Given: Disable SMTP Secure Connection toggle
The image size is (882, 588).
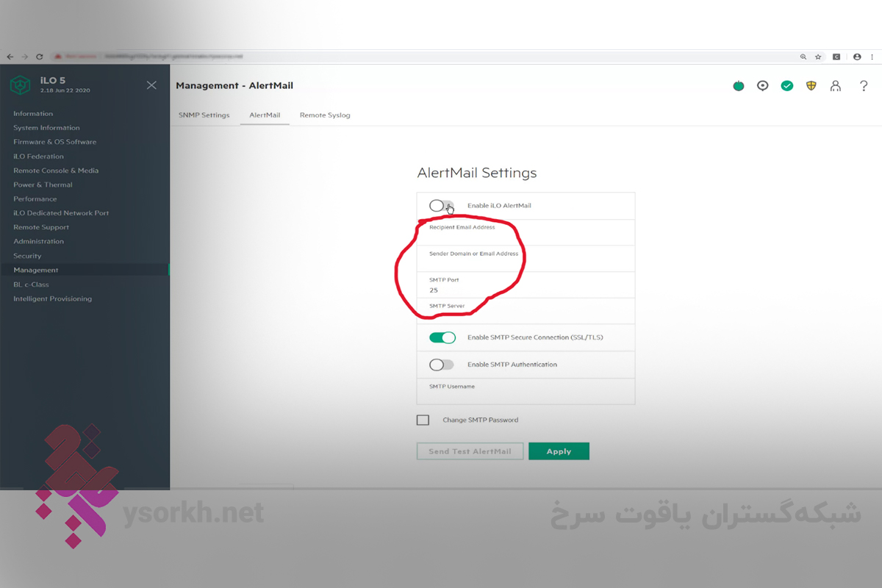Looking at the screenshot, I should [x=442, y=337].
